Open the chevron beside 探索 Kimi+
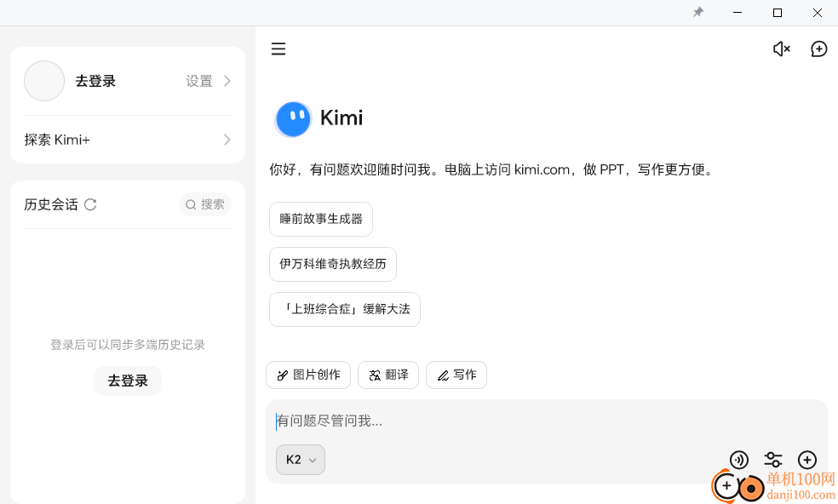838x504 pixels. tap(227, 140)
